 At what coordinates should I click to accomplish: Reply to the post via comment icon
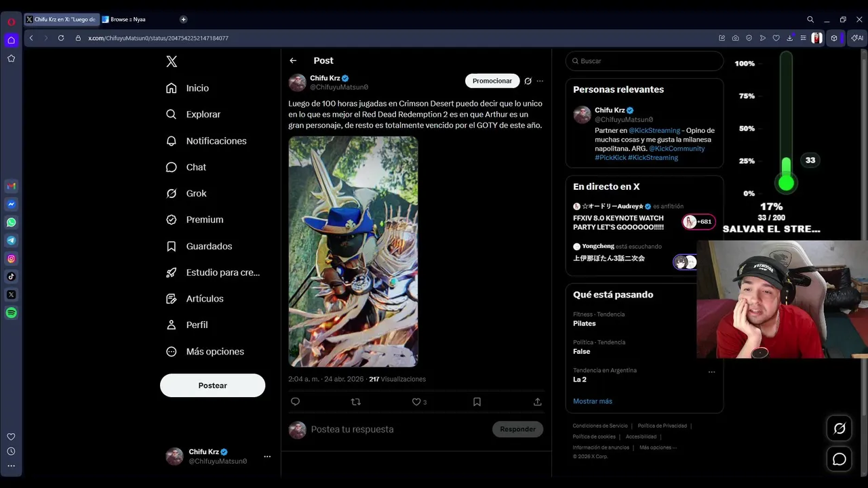point(295,402)
